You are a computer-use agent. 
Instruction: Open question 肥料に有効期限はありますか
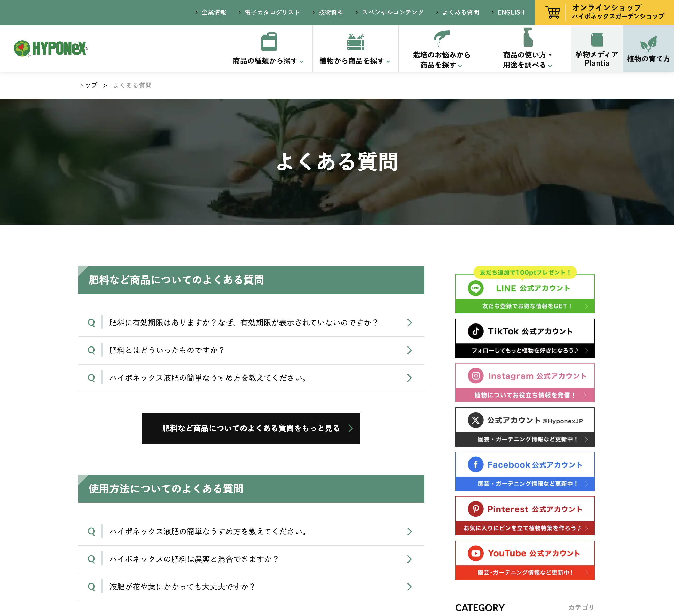point(251,322)
